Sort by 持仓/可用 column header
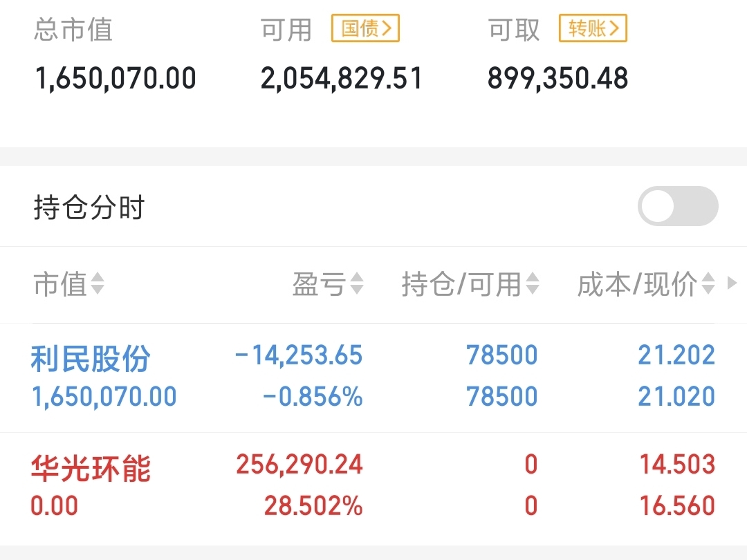The height and width of the screenshot is (560, 747). pos(471,284)
